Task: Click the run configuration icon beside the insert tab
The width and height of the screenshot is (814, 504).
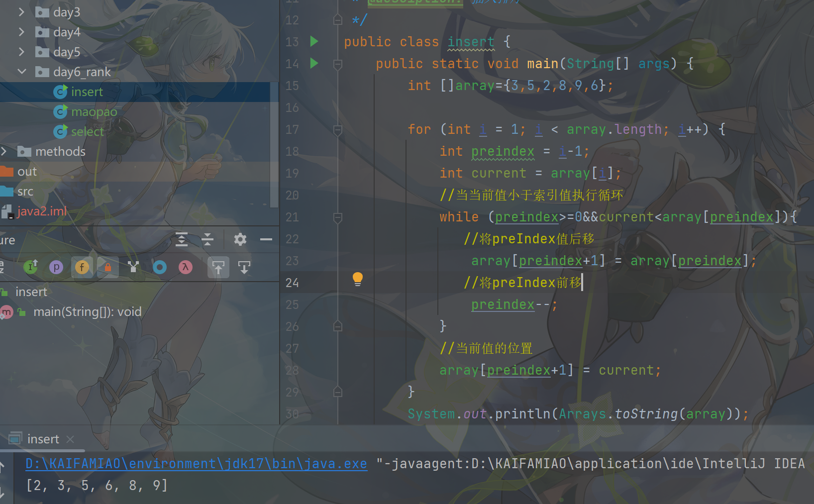Action: (15, 438)
